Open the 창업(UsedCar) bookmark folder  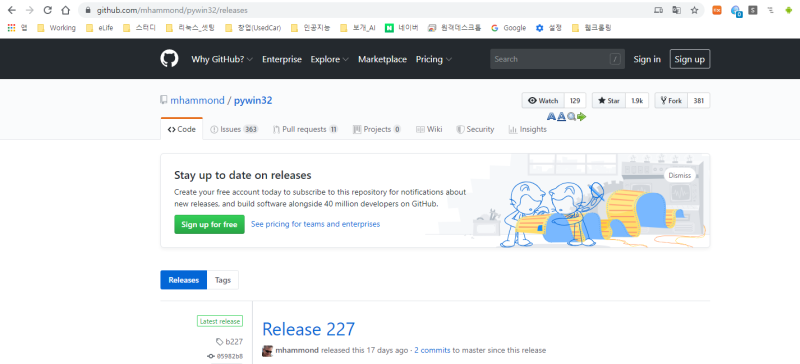click(x=253, y=28)
